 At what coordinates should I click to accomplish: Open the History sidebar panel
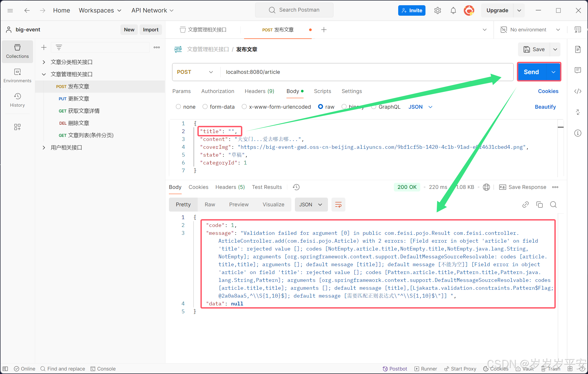(x=17, y=100)
